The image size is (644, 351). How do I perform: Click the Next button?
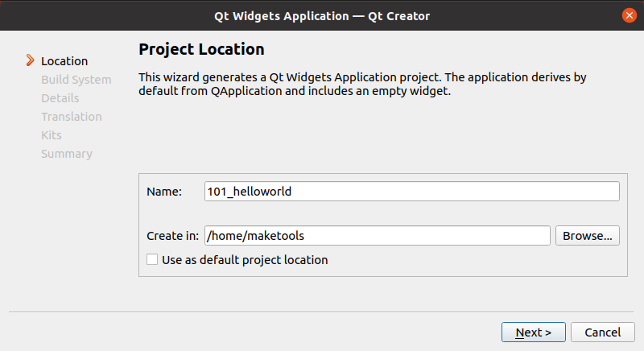(x=533, y=332)
